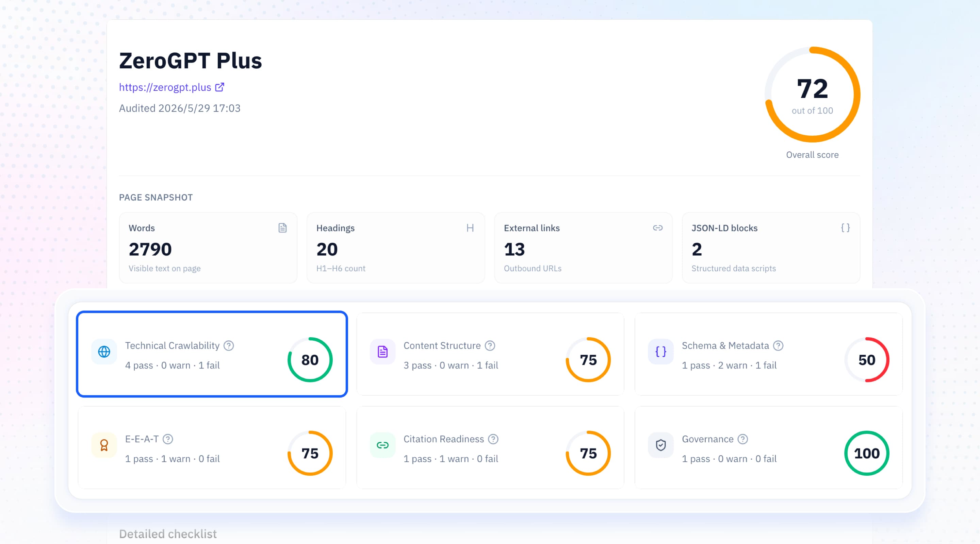Open help tooltip for Citation Readiness
The image size is (980, 544).
(x=493, y=439)
